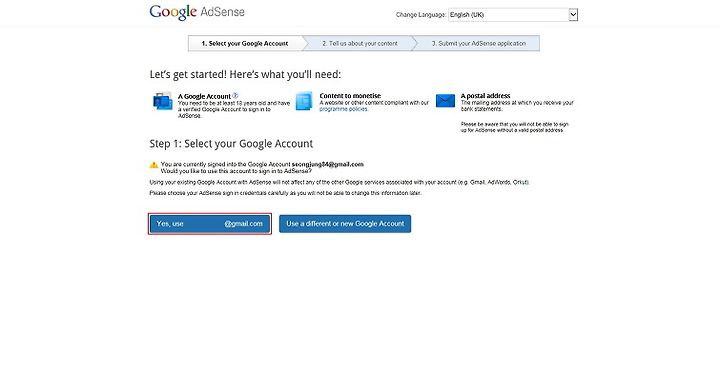
Task: Click the Change Language label
Action: (x=421, y=15)
